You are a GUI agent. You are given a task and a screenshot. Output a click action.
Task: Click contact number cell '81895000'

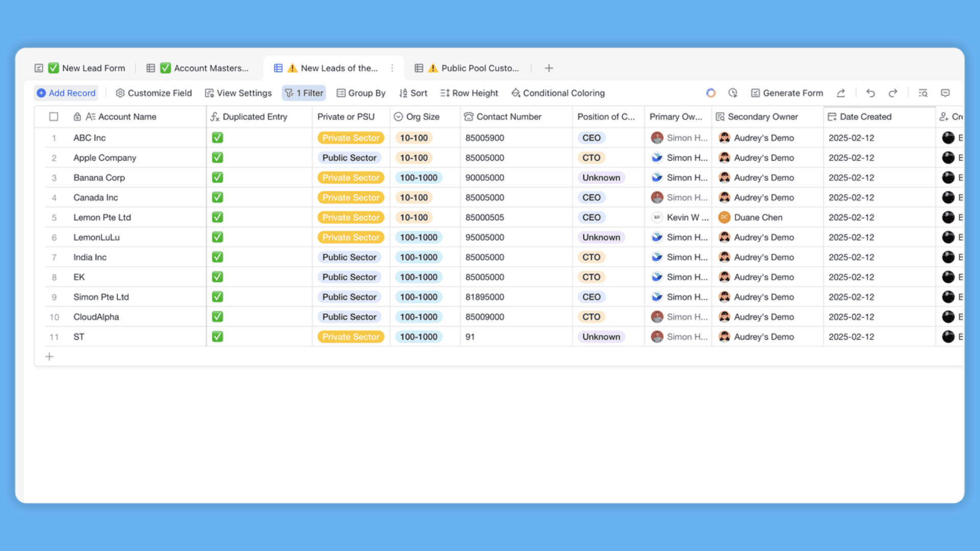(516, 297)
